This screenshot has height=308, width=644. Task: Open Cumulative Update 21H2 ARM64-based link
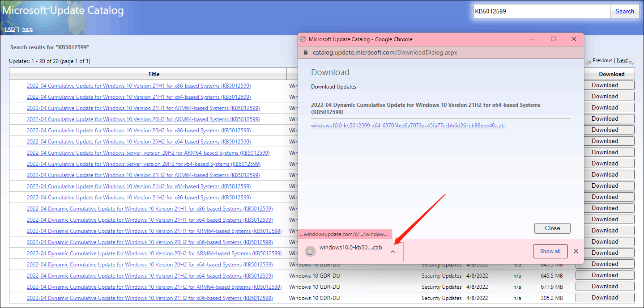[143, 175]
